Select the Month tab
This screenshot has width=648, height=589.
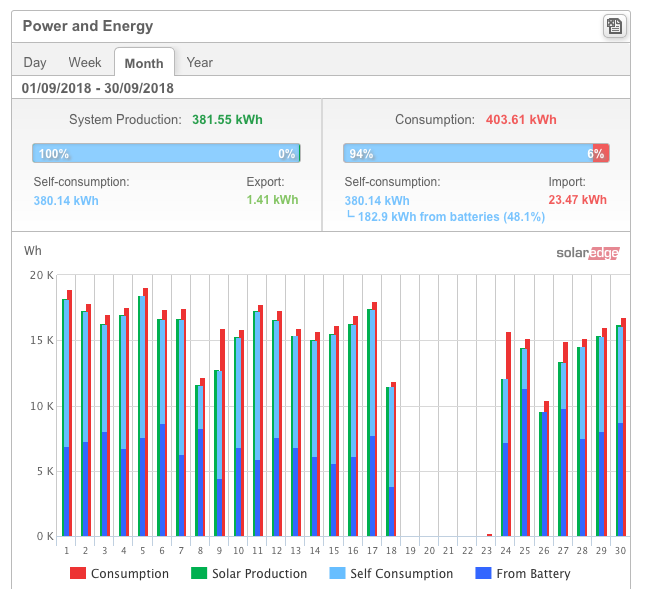click(x=144, y=63)
